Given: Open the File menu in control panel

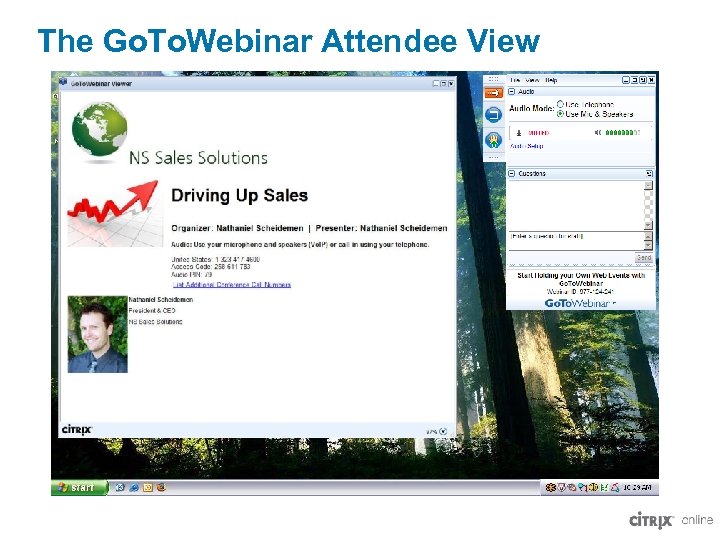Looking at the screenshot, I should (515, 80).
